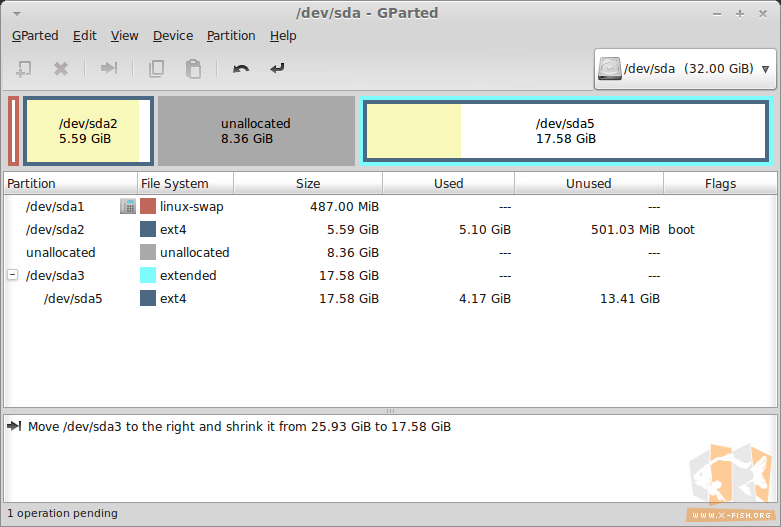
Task: Open the window menu arrow in title bar
Action: point(17,14)
